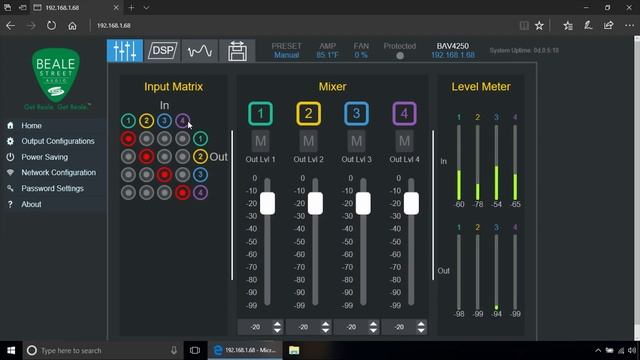The width and height of the screenshot is (640, 360).
Task: Select mixer channel 1 green square
Action: pyautogui.click(x=260, y=113)
